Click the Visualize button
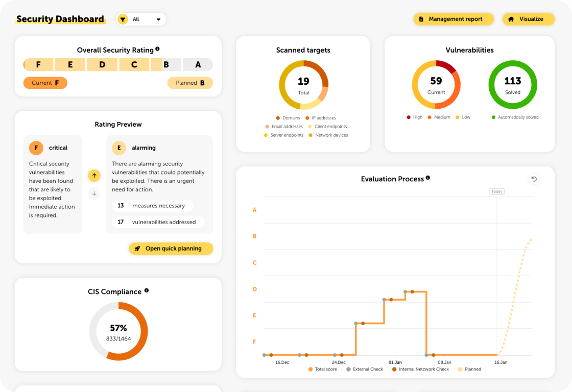Screen dimensions: 572x392 point(529,19)
